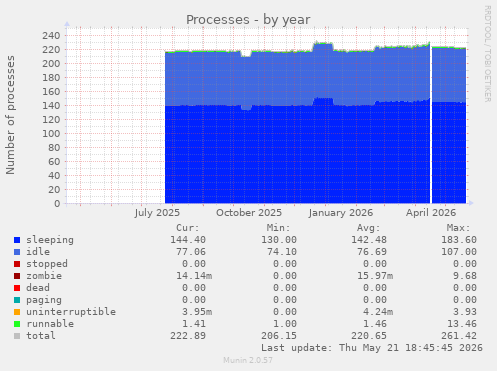
Task: Click the 'Number of processes' axis label
Action: [10, 115]
